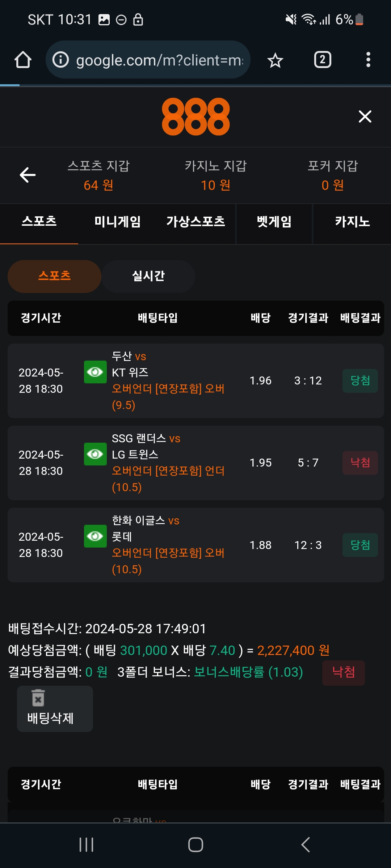Toggle eye icon for SSG 랜더스 match
The height and width of the screenshot is (868, 391).
click(x=95, y=454)
